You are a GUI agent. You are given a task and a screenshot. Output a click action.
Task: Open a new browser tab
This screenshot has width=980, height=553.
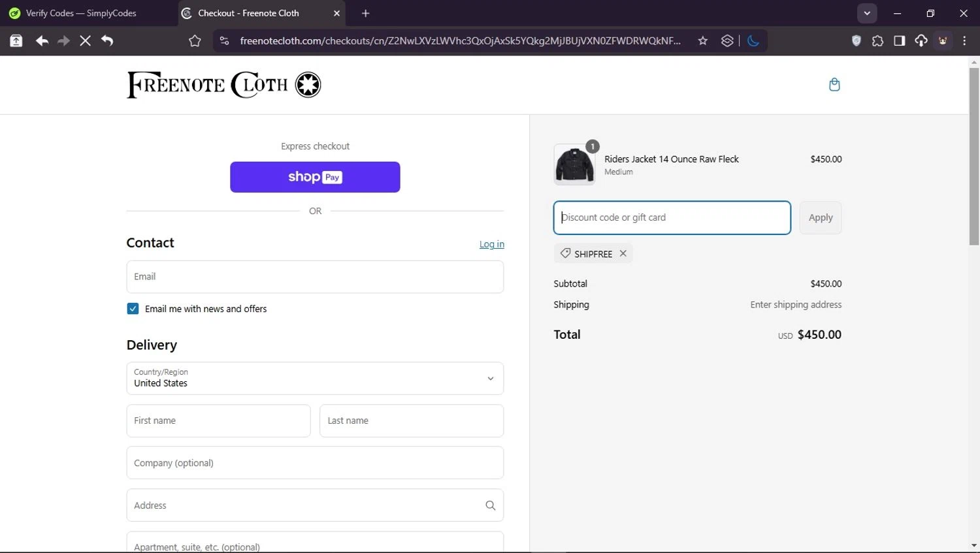click(x=365, y=13)
